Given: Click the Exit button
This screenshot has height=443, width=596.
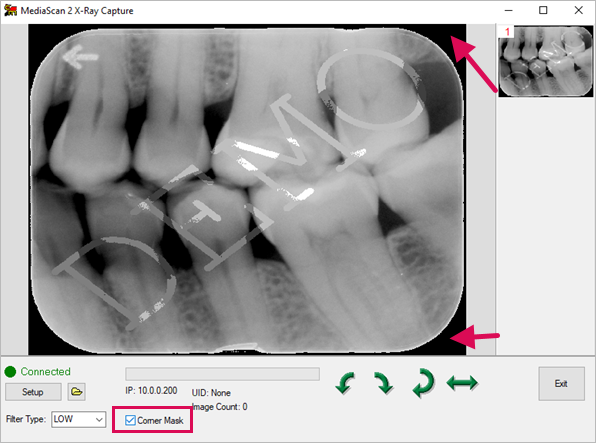Looking at the screenshot, I should [x=561, y=383].
